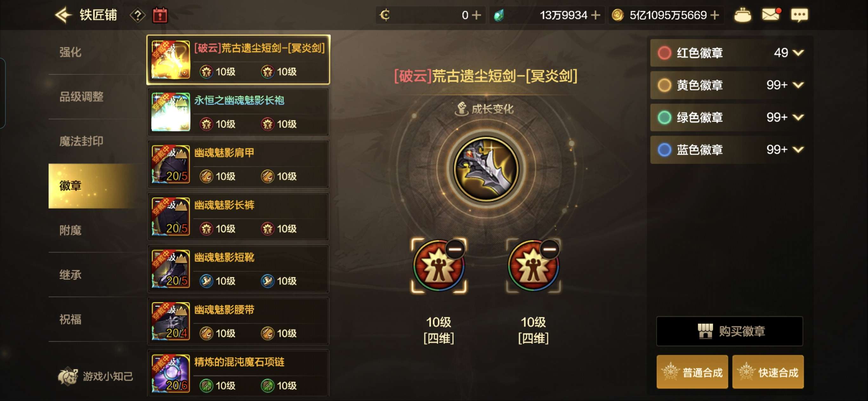Screen dimensions: 868x401
Task: Switch to the 强化 tab
Action: (70, 52)
